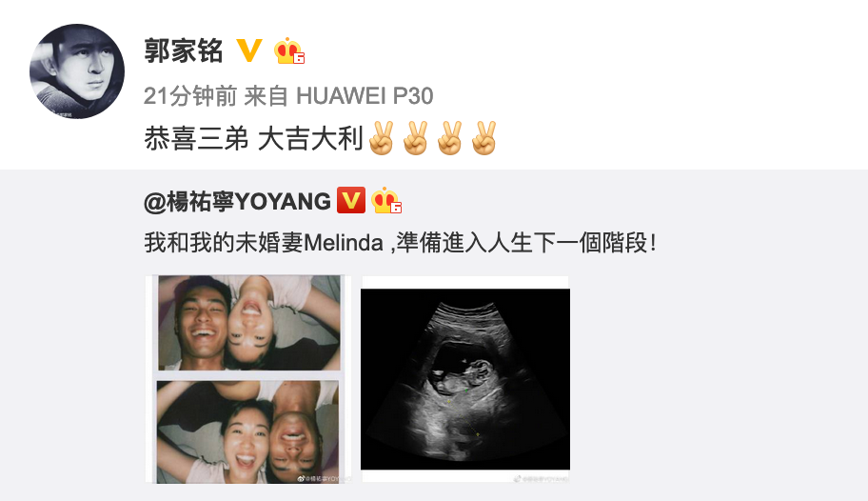Screen dimensions: 868x501
Task: Click the first victory hand emoji
Action: [381, 138]
